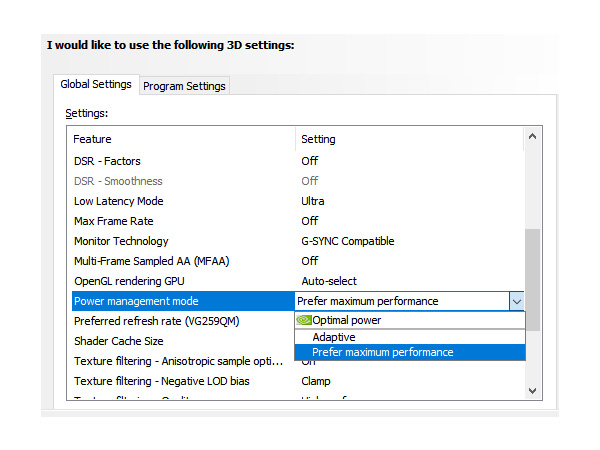Select the Max Frame Rate setting row
The height and width of the screenshot is (450, 600).
[x=113, y=221]
